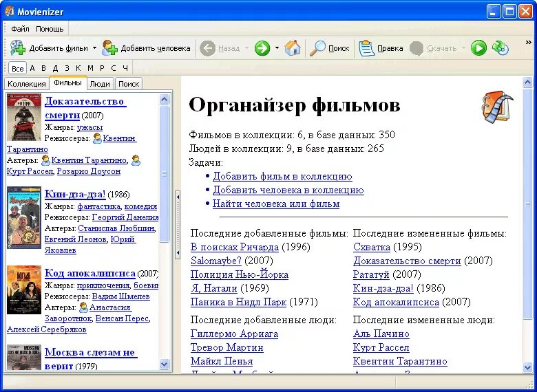The image size is (537, 392).
Task: Open the Код апокалипсиса poster thumbnail
Action: coord(24,290)
